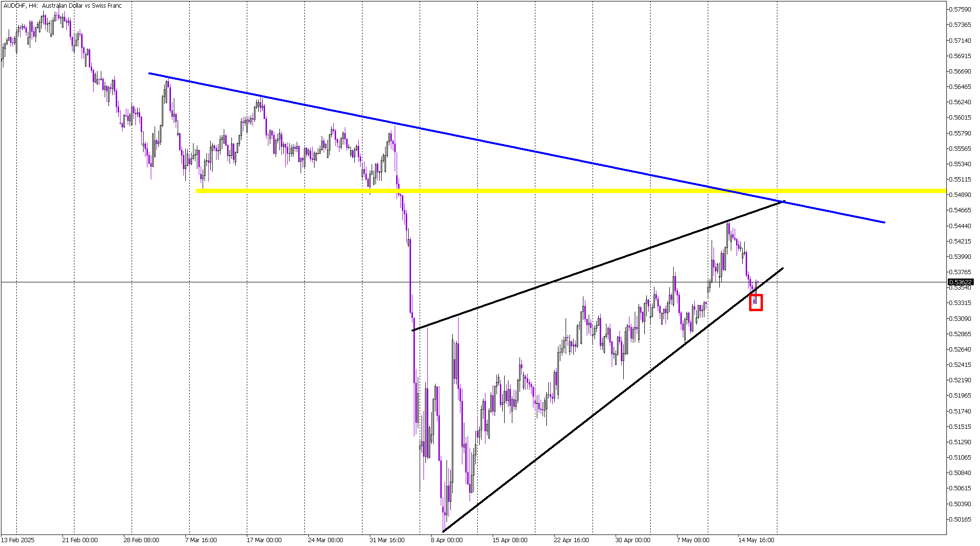
Task: Click price label 0.56465
Action: pos(960,87)
